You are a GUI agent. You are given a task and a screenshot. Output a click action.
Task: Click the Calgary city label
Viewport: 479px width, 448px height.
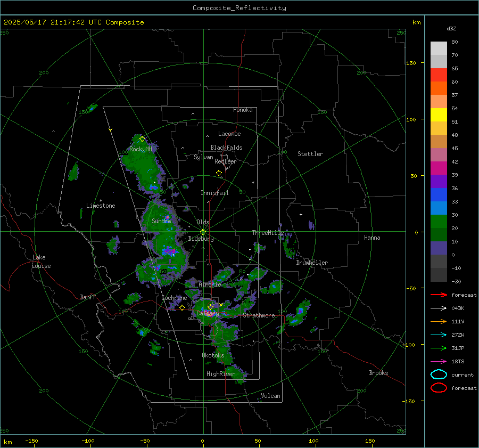tap(208, 313)
